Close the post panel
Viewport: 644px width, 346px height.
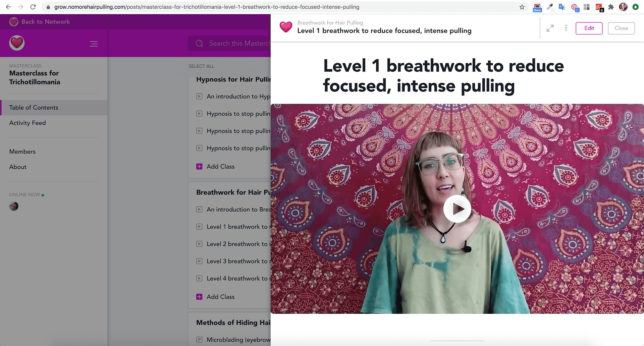621,28
